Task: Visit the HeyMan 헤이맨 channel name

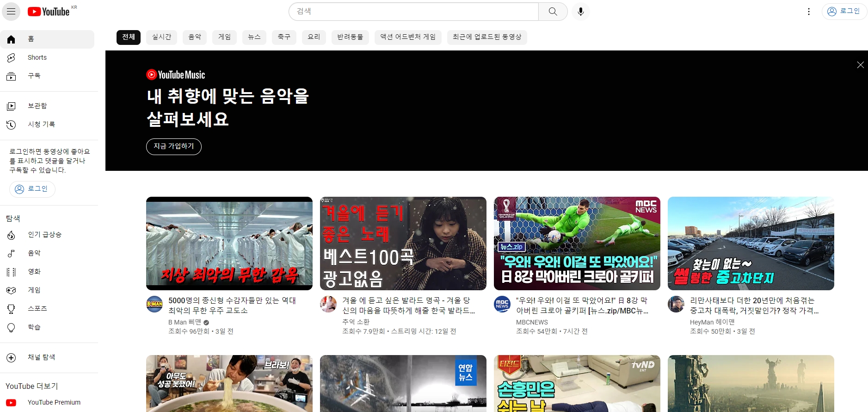Action: coord(712,322)
